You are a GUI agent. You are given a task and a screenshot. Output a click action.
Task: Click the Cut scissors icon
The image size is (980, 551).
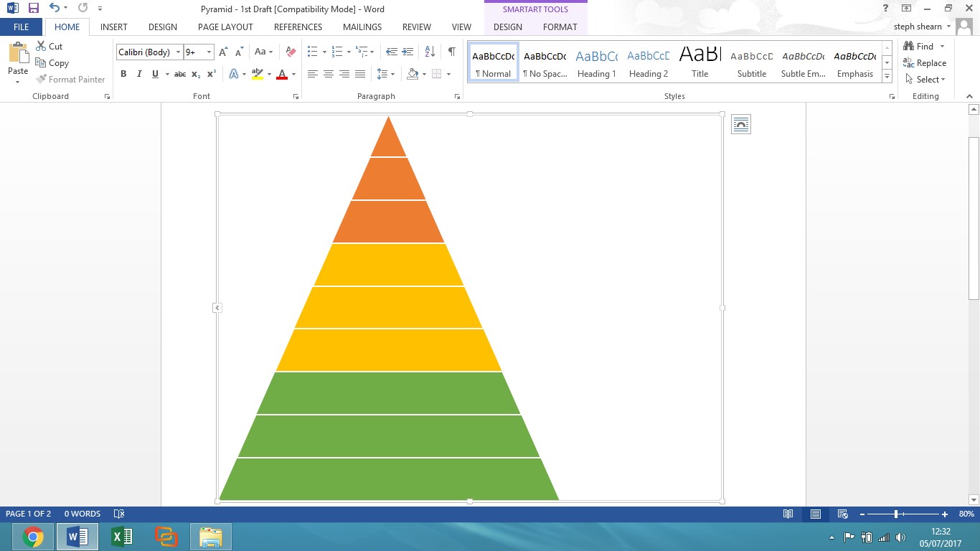tap(41, 46)
